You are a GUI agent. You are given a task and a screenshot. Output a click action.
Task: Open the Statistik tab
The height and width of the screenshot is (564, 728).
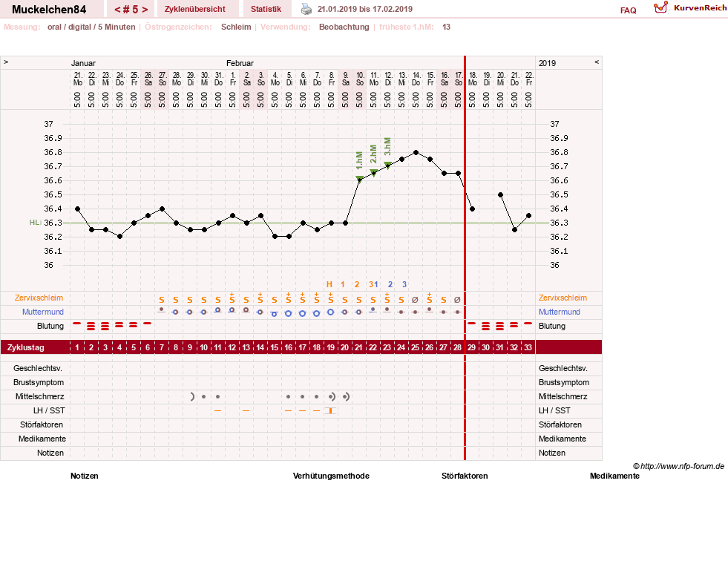(x=266, y=9)
